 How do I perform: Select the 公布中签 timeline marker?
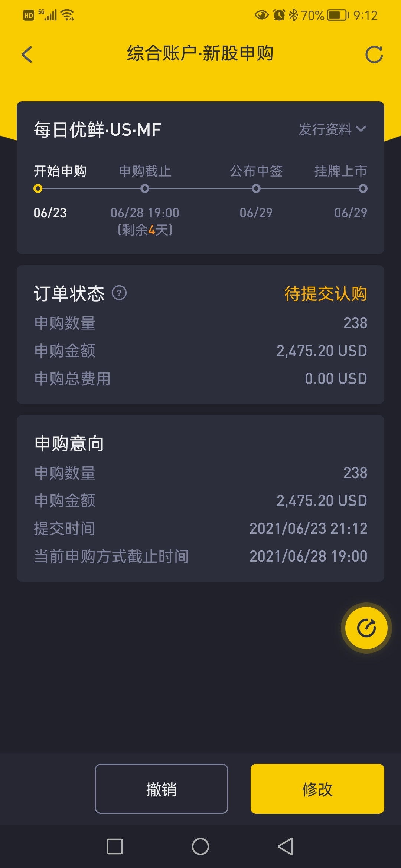[256, 188]
